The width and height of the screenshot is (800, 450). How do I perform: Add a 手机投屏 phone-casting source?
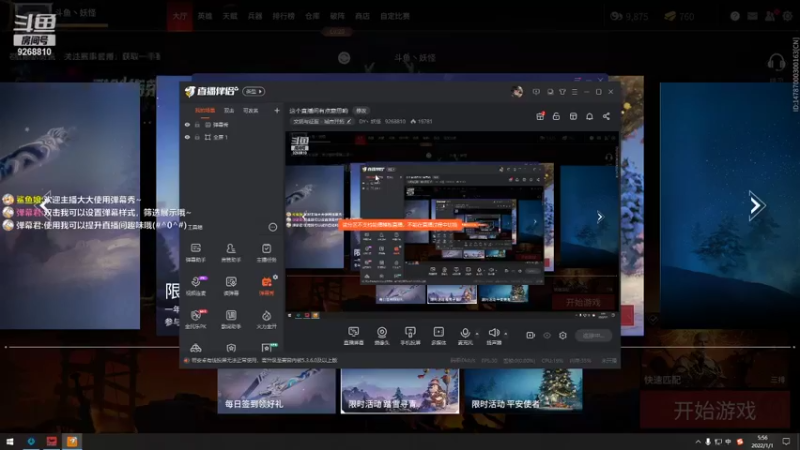410,336
